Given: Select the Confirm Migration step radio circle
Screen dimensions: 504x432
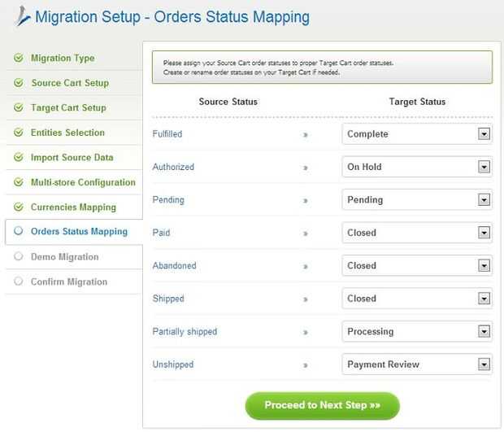Looking at the screenshot, I should (18, 282).
